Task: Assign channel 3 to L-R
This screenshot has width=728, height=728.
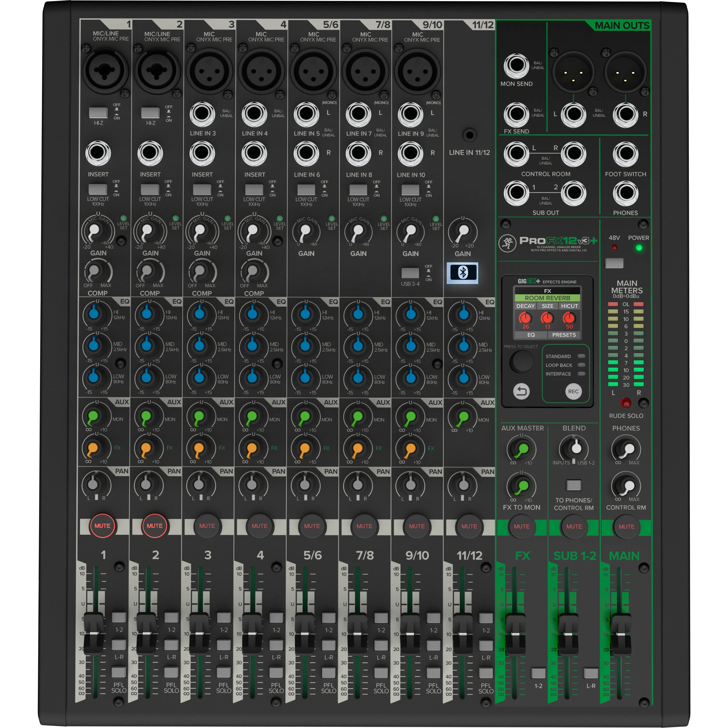Action: point(224,645)
